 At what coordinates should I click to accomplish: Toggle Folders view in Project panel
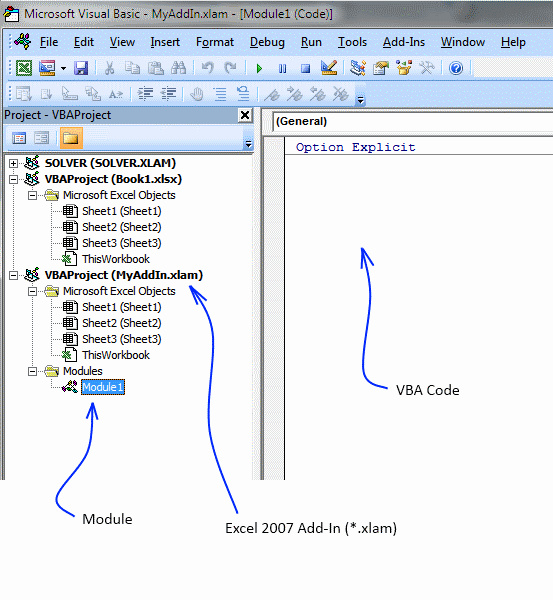[71, 138]
